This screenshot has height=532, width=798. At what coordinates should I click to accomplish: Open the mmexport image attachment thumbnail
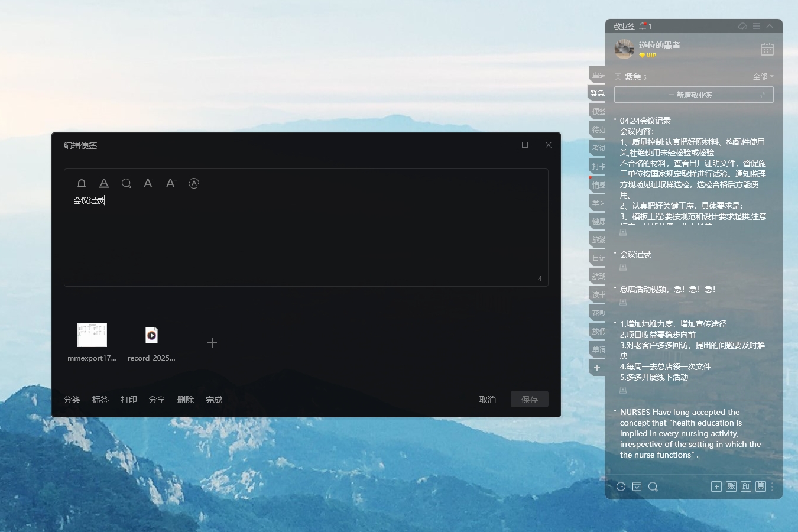coord(92,335)
